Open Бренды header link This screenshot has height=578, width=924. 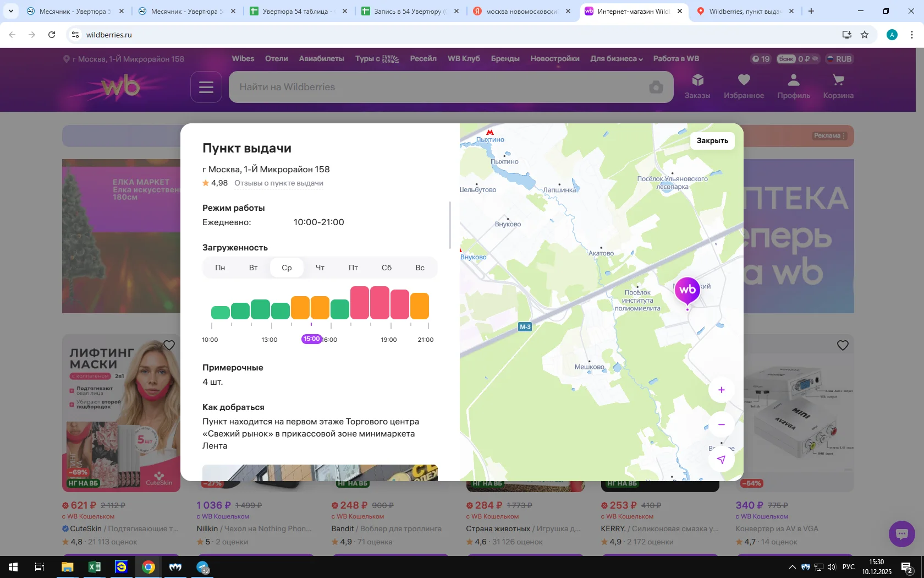505,58
